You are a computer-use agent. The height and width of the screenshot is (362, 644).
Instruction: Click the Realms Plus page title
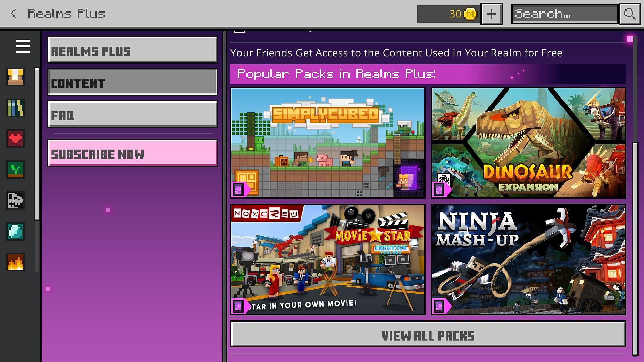[66, 13]
